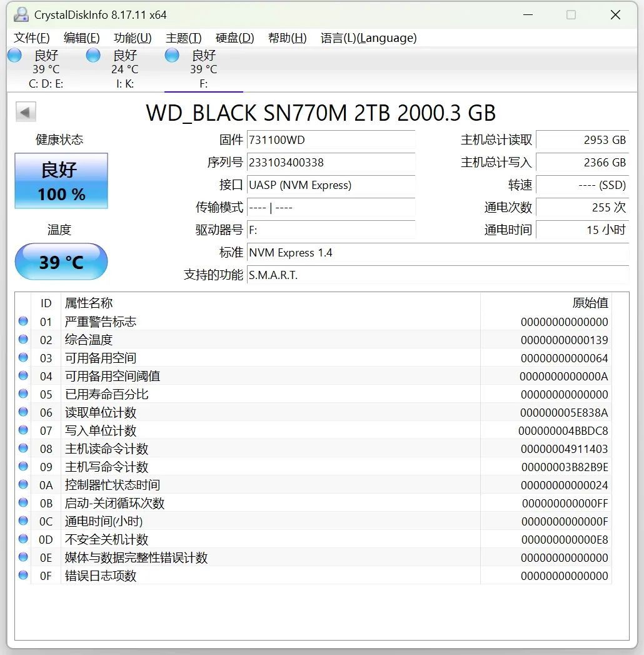Open the 帮助(H) menu

[288, 38]
